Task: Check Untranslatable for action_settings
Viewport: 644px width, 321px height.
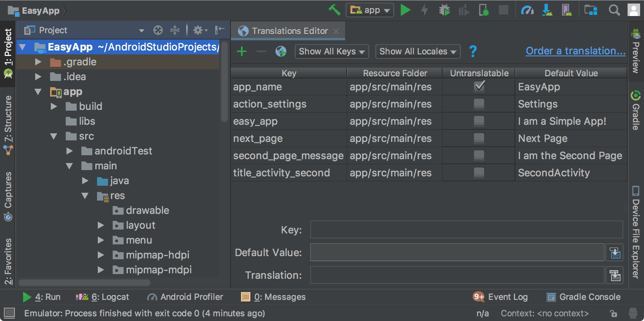Action: click(479, 104)
